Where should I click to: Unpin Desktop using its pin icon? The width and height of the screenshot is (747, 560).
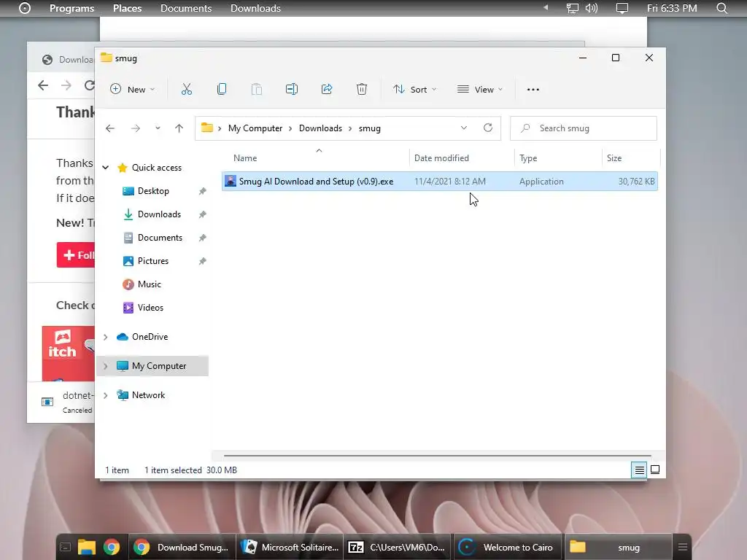[203, 191]
